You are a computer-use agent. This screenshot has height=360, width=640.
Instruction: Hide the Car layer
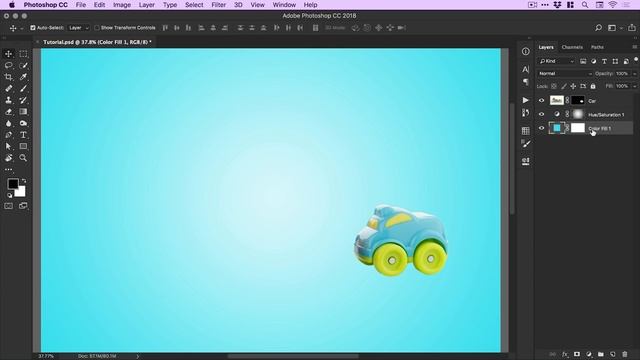[542, 100]
